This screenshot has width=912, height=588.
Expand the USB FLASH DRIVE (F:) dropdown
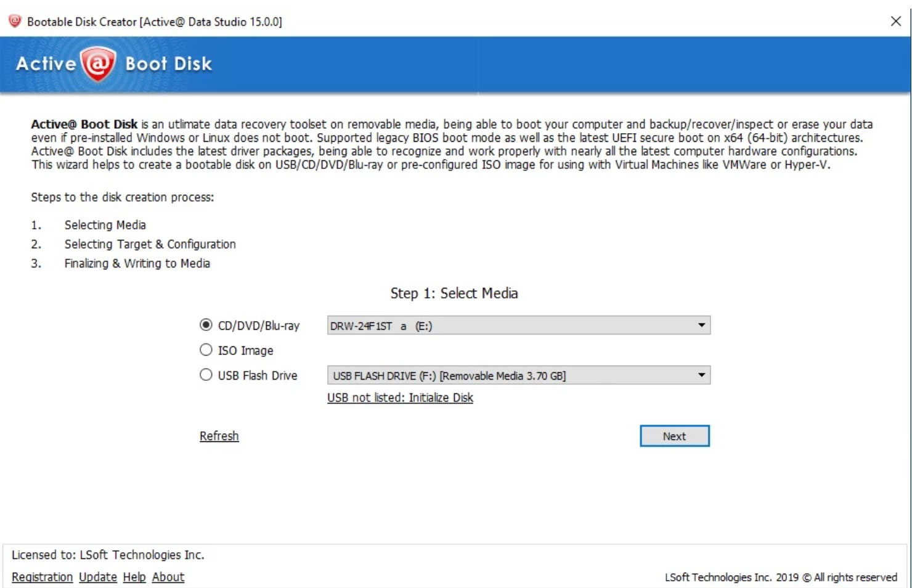point(518,375)
